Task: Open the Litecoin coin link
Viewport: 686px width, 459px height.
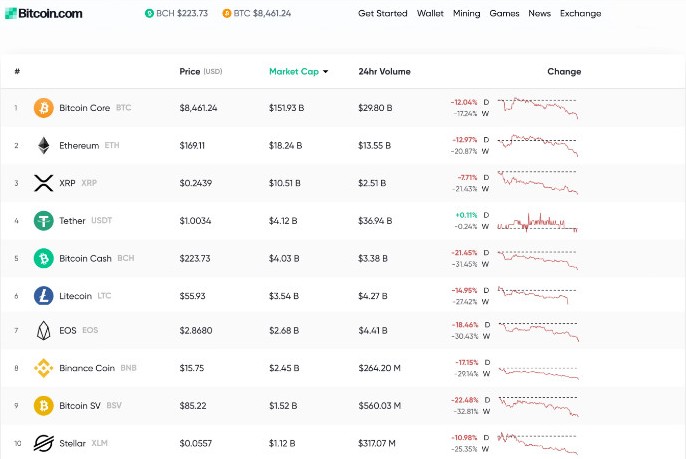Action: (x=76, y=296)
